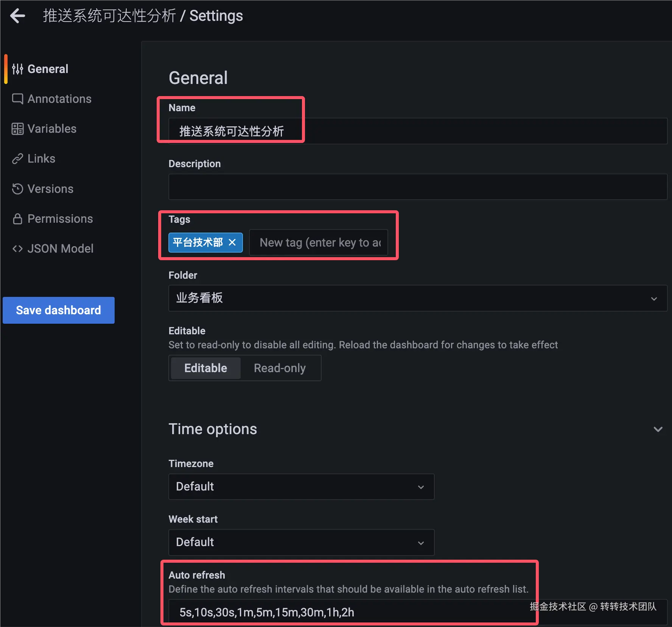Select the Annotations speech bubble icon

coord(17,99)
